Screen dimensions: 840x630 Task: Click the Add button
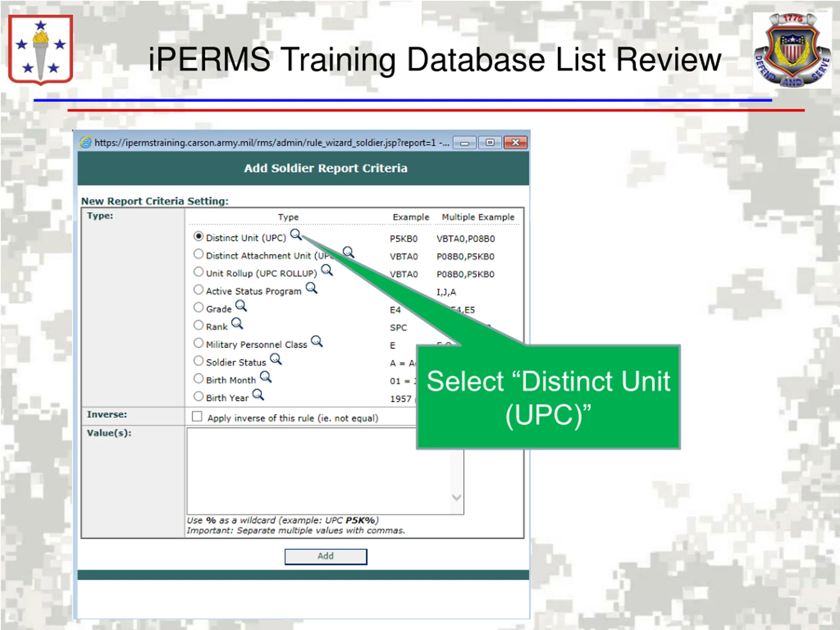(x=326, y=556)
